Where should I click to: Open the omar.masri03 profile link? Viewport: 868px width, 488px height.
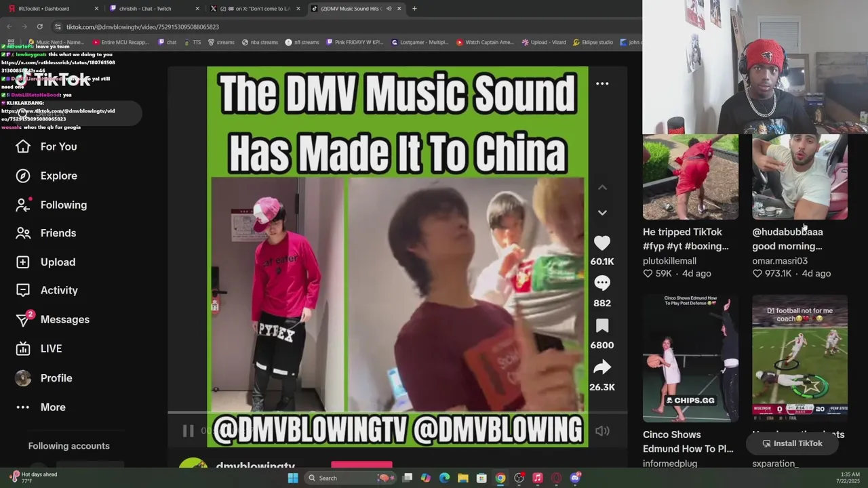coord(779,261)
